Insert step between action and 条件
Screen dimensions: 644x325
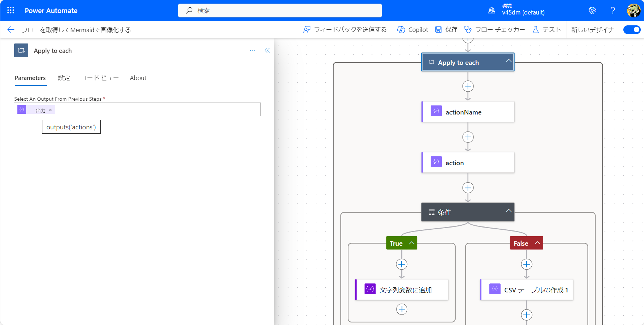(468, 188)
